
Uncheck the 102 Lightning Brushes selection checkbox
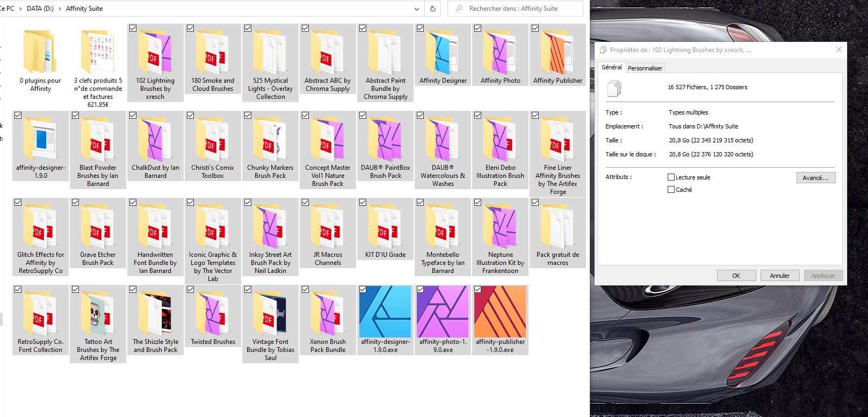click(x=133, y=28)
